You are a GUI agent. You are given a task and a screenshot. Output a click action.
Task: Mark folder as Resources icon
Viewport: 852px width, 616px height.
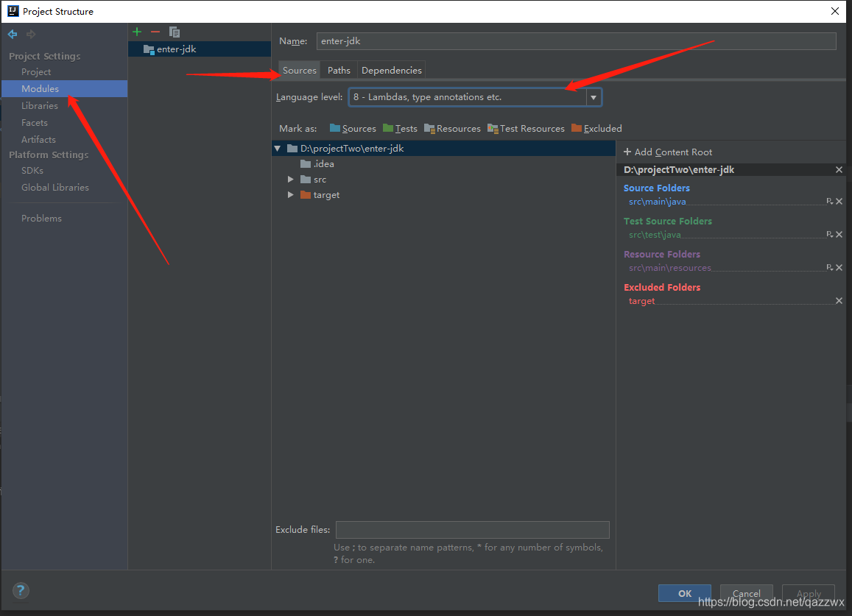[x=429, y=128]
